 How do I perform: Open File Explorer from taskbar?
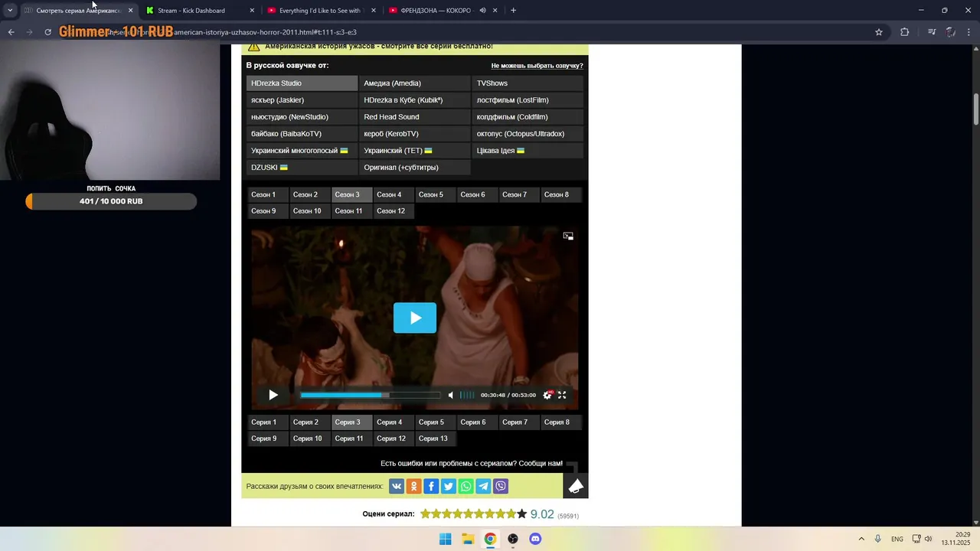pos(468,539)
